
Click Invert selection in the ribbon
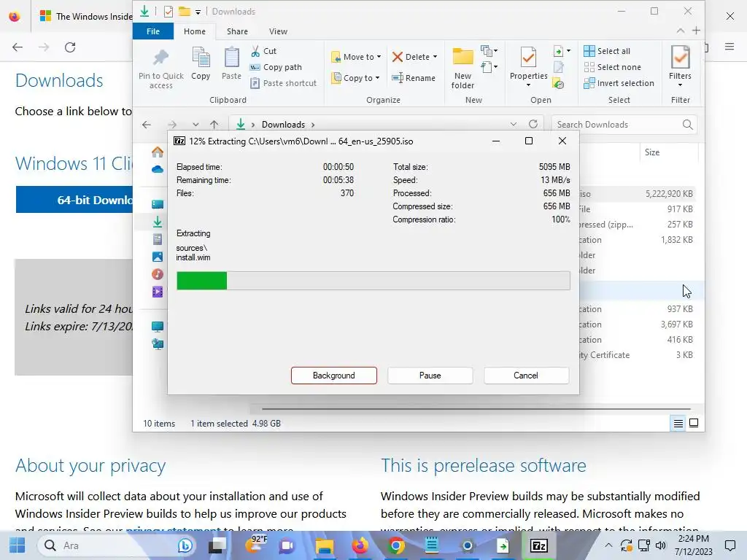coord(619,83)
